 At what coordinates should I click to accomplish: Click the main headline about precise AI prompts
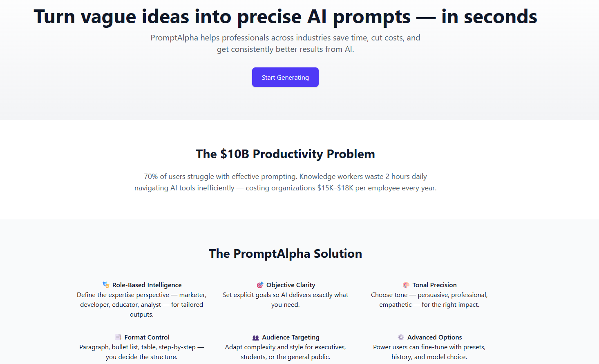pyautogui.click(x=285, y=17)
